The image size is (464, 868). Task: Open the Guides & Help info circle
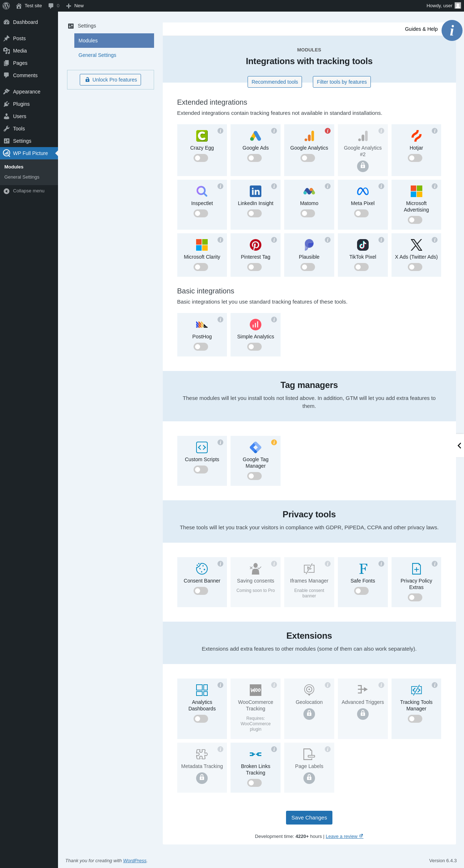[x=452, y=30]
